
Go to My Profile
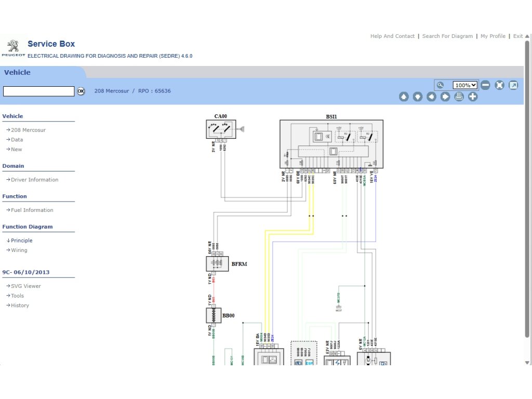(493, 36)
